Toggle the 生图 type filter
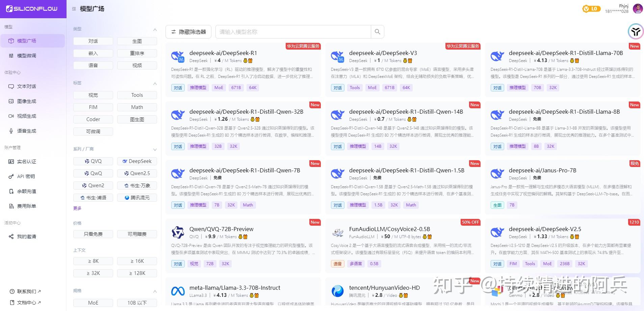 point(137,41)
